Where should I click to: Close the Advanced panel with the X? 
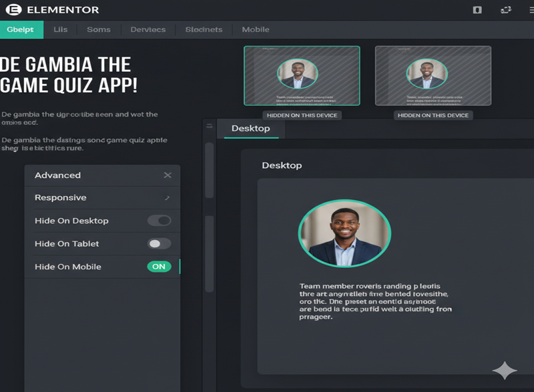pyautogui.click(x=168, y=175)
